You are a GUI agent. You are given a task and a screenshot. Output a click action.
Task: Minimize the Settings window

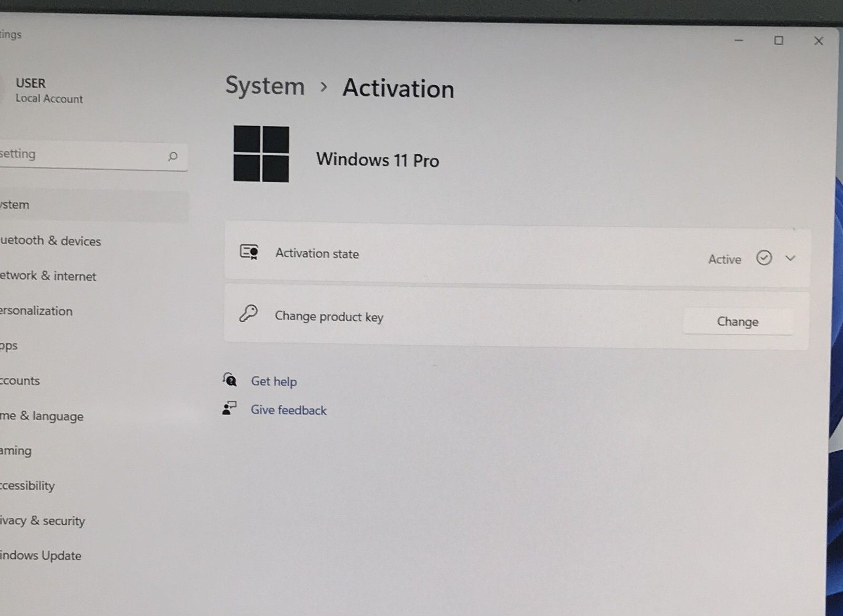pyautogui.click(x=739, y=40)
